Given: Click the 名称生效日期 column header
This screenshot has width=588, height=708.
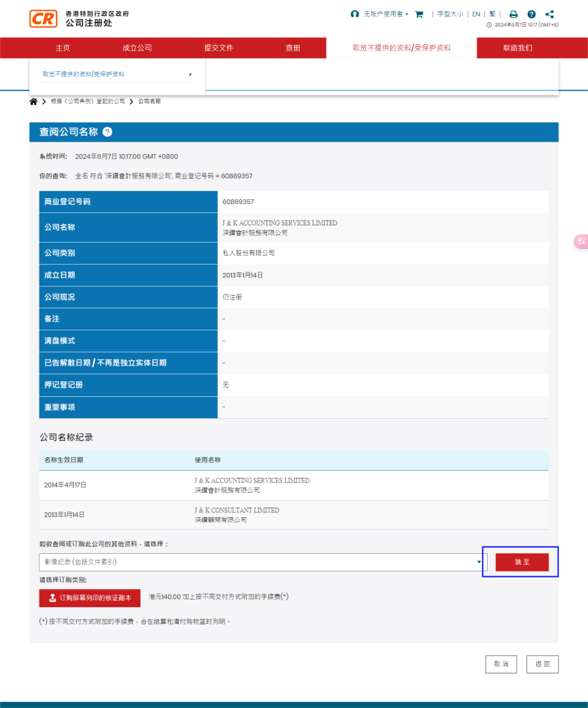Looking at the screenshot, I should click(64, 460).
